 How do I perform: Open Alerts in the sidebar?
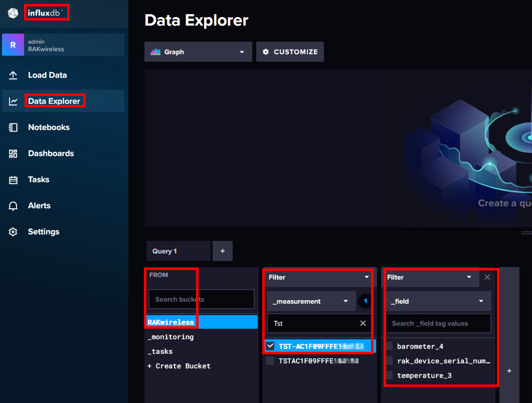(39, 206)
